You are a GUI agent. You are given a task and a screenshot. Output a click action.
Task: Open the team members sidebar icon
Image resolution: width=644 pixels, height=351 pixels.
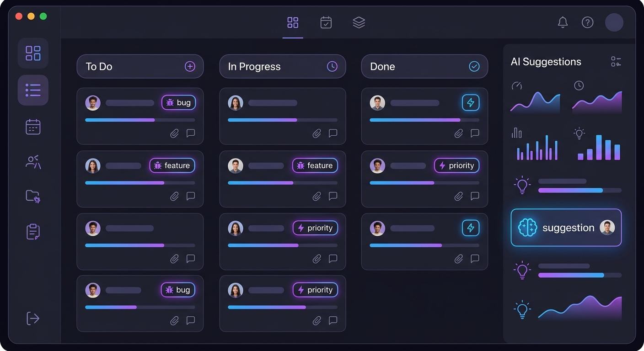(33, 162)
